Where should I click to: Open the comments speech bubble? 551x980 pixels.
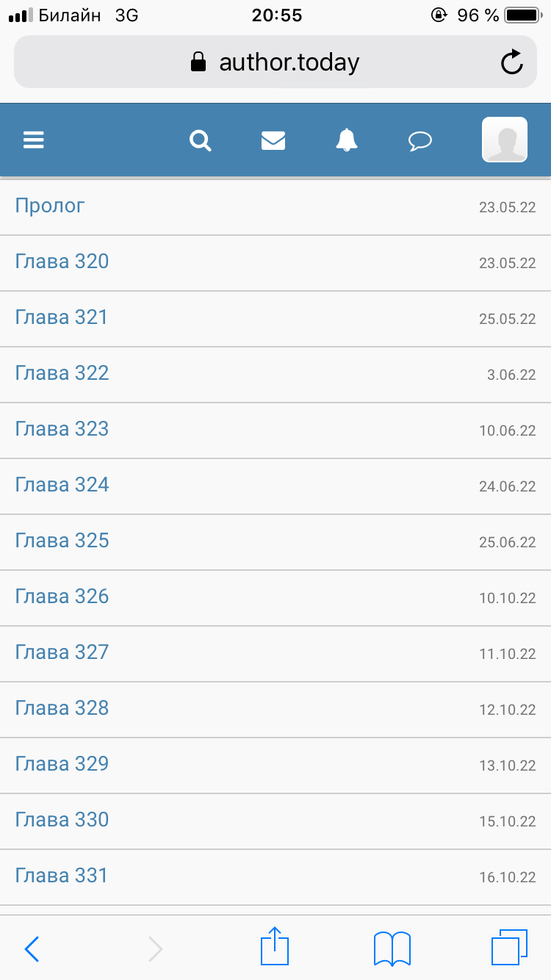(419, 140)
